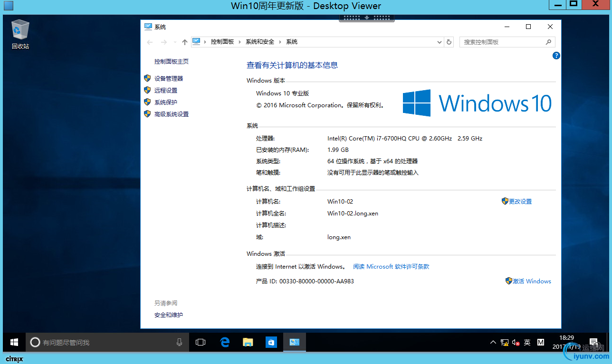The height and width of the screenshot is (364, 612).
Task: Click shield icon beside 远程设置
Action: (x=147, y=90)
